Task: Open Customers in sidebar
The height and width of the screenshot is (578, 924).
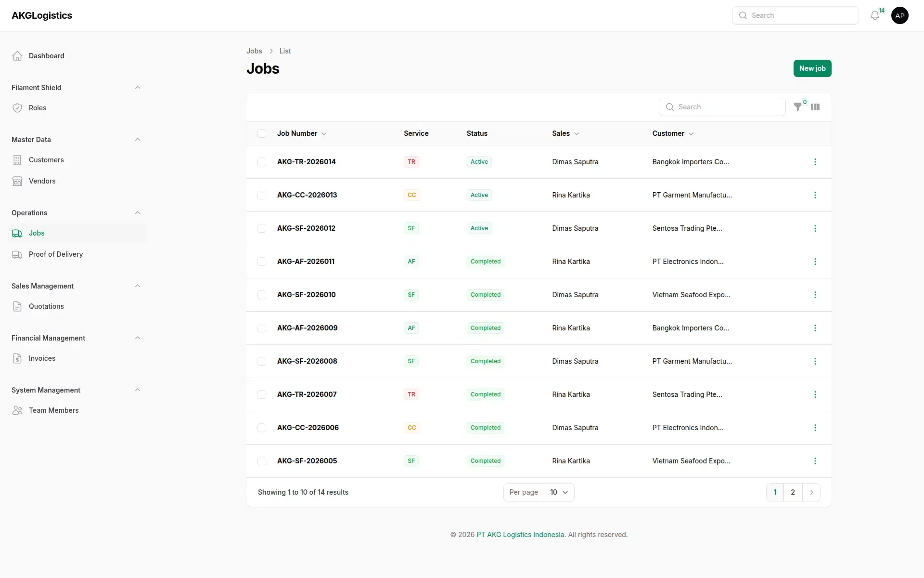Action: (x=77, y=160)
